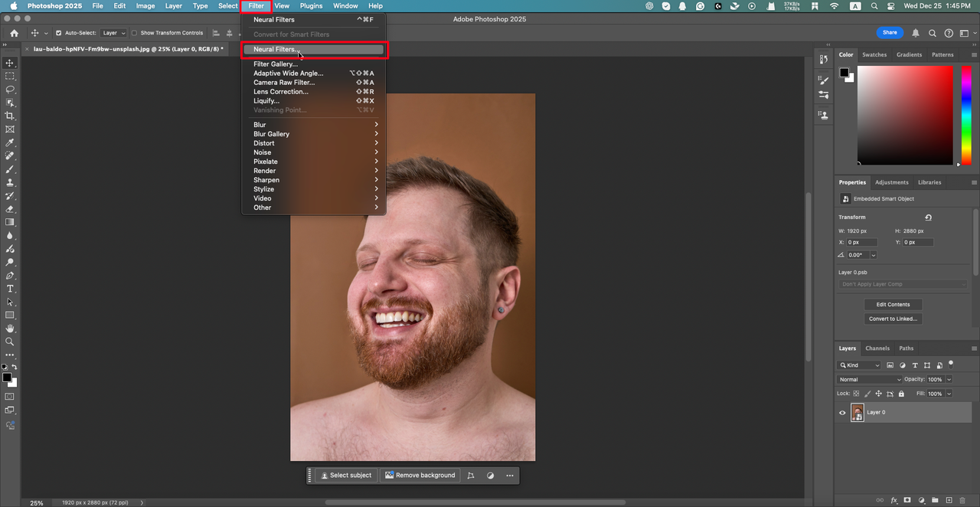Choose Liquify from the Filter menu
The height and width of the screenshot is (507, 980).
[x=266, y=101]
